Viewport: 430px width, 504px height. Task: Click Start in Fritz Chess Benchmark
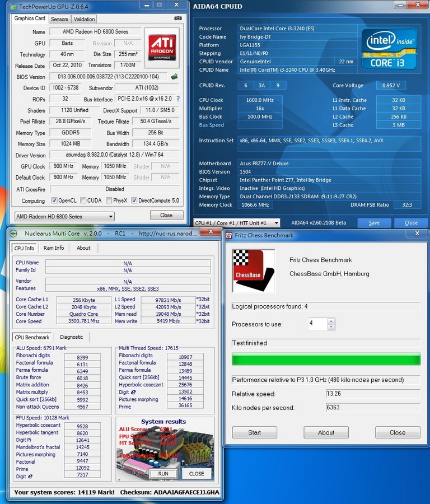[255, 432]
